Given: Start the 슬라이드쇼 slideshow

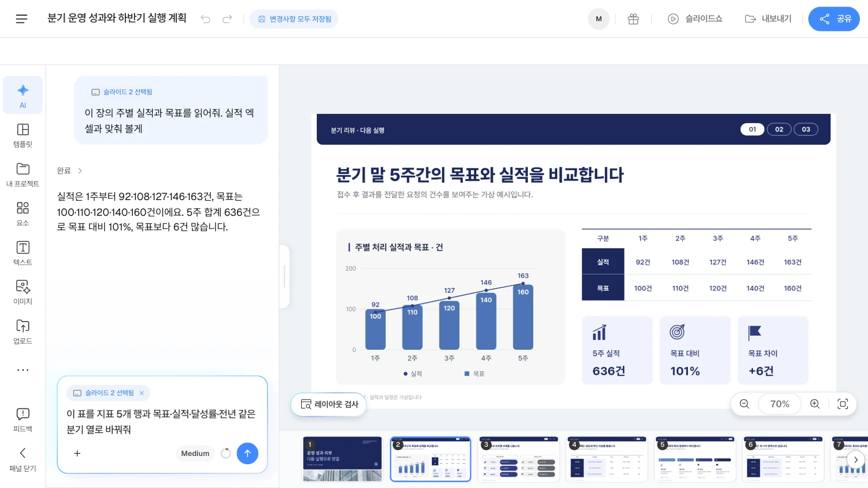Looking at the screenshot, I should coord(695,19).
